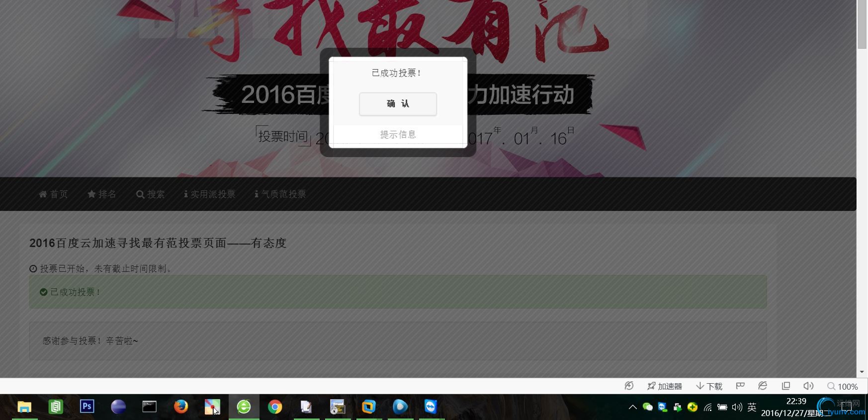Open the 实用派投票 nav item
Image resolution: width=868 pixels, height=420 pixels.
(x=209, y=194)
